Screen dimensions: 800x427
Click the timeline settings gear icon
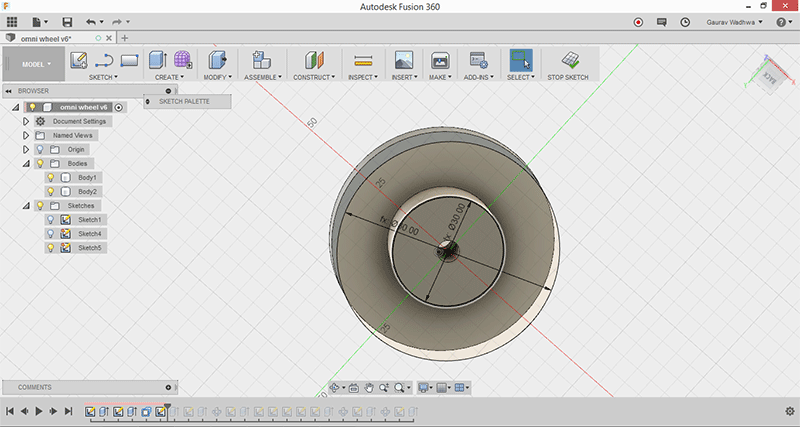tap(789, 411)
